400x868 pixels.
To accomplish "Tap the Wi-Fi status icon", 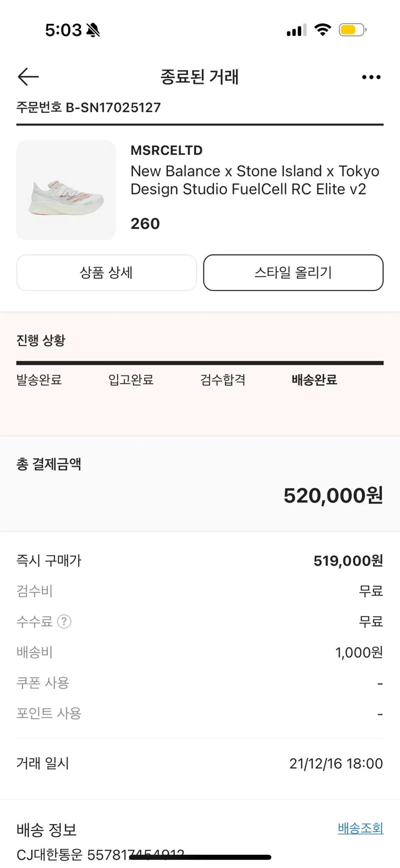I will (322, 30).
